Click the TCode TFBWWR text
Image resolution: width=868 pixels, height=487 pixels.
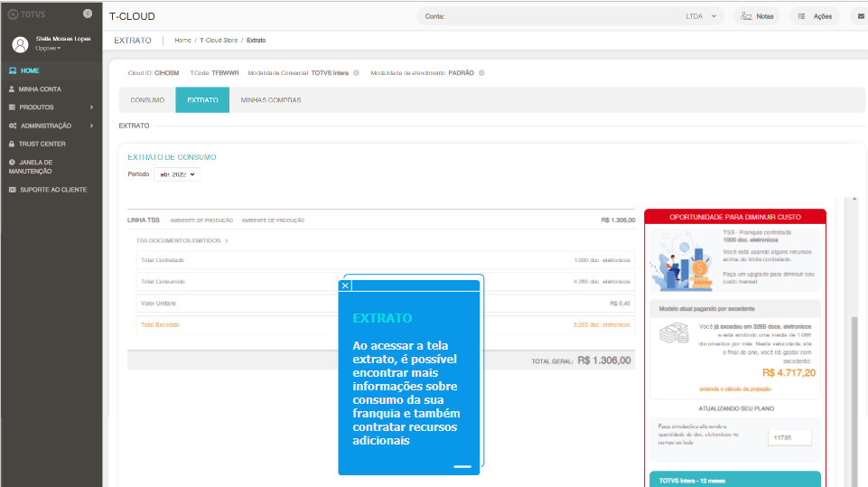pyautogui.click(x=214, y=72)
